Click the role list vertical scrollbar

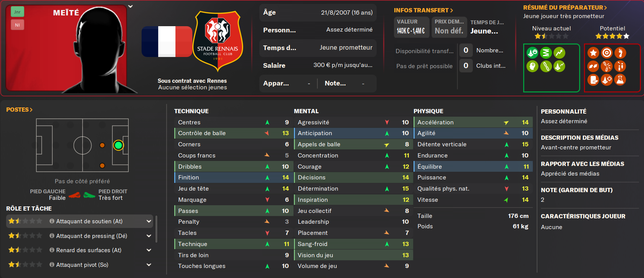[156, 229]
